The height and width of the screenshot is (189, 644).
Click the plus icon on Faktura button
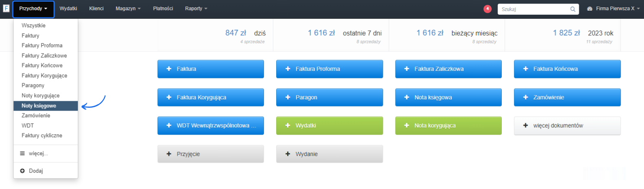pos(169,69)
